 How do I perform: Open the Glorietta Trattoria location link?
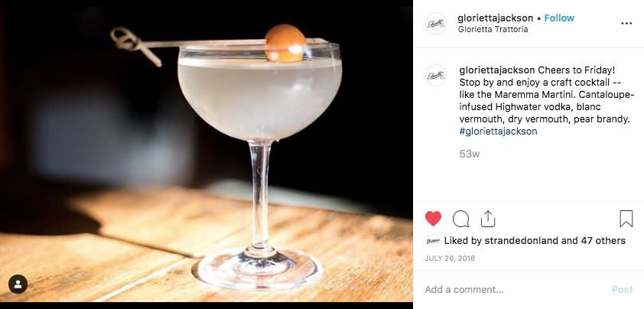click(x=493, y=30)
